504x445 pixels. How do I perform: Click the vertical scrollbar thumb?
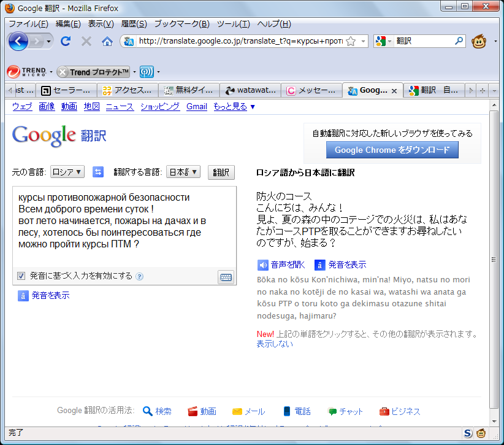(494, 260)
